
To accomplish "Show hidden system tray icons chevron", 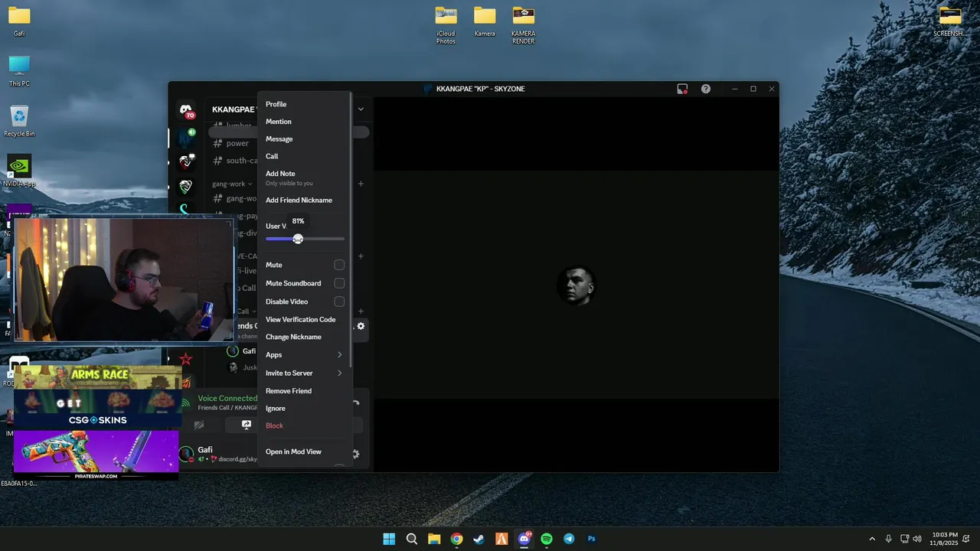I will pyautogui.click(x=871, y=539).
